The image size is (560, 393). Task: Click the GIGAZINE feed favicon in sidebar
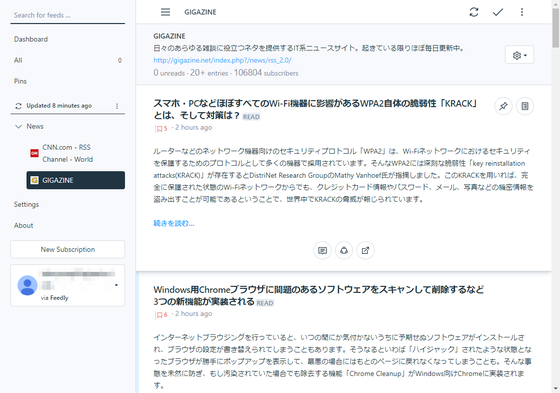tap(34, 180)
